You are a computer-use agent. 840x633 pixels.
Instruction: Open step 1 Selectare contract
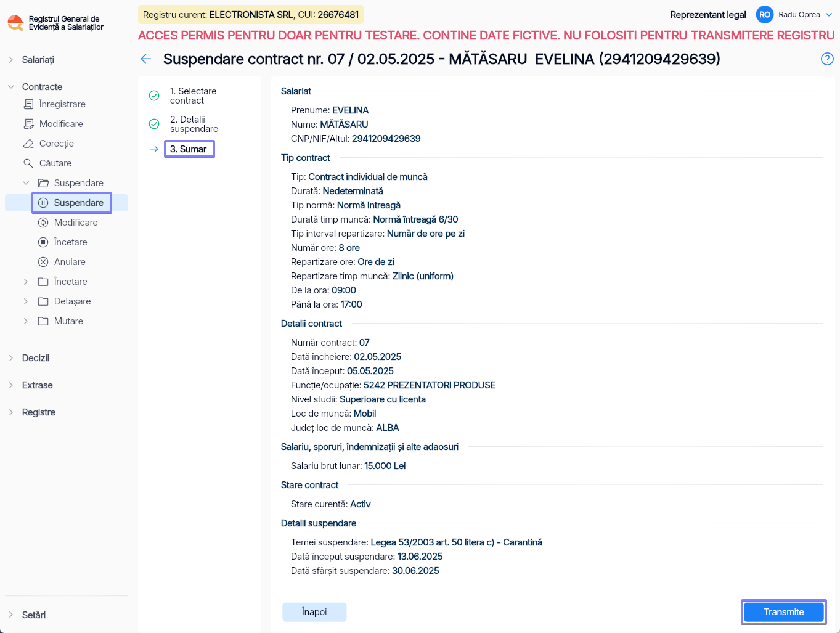tap(193, 96)
